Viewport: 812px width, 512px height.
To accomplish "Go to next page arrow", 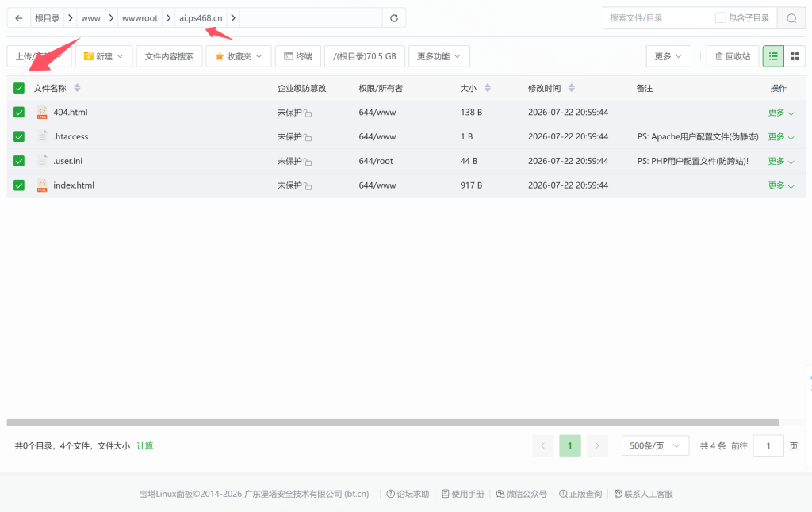I will (597, 445).
